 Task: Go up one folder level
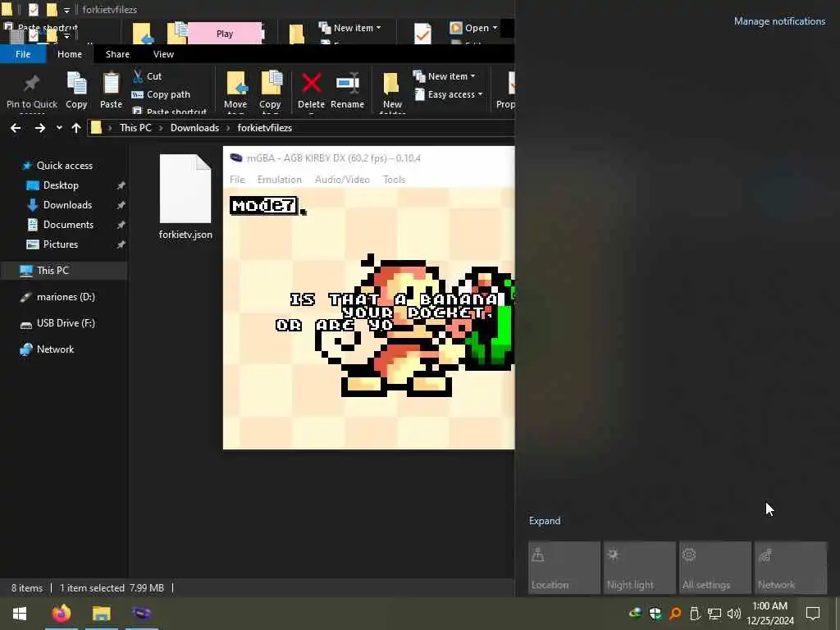pyautogui.click(x=76, y=128)
